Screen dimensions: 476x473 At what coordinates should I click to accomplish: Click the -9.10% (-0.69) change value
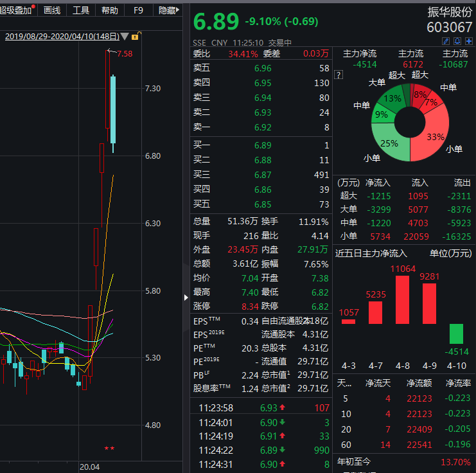coord(281,22)
